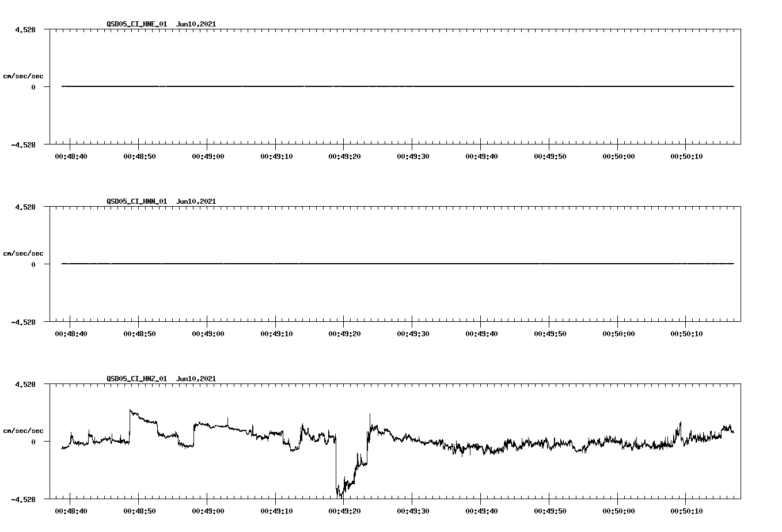Click the 0 axis value on HNE plot
The height and width of the screenshot is (532, 782).
coord(33,87)
